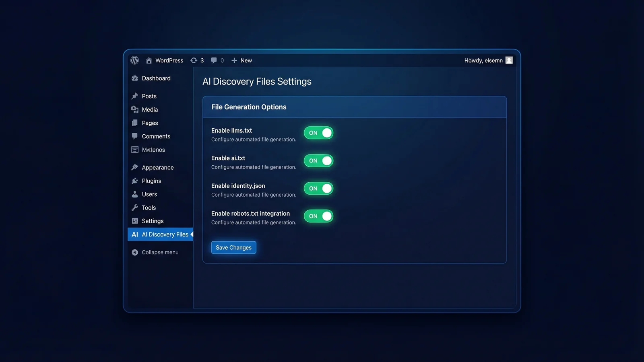Click the AI Discovery Files Settings title
This screenshot has height=362, width=644.
(x=257, y=82)
